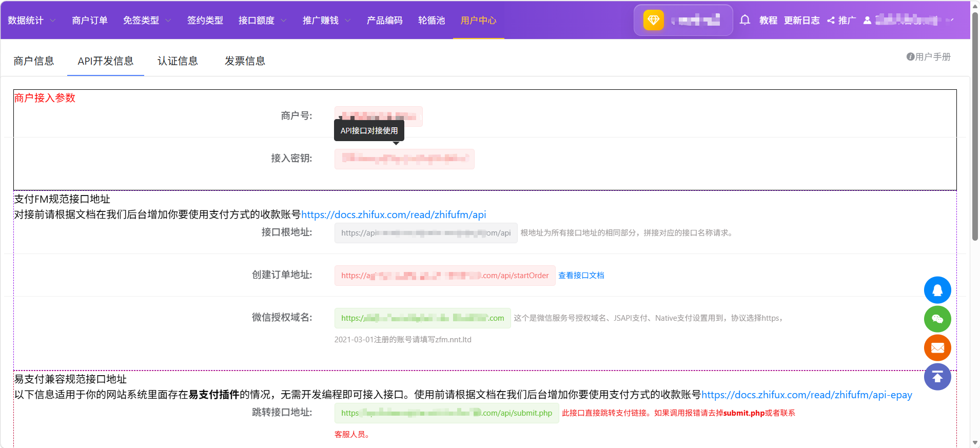The image size is (980, 448).
Task: Open 商户订单 menu
Action: 90,21
